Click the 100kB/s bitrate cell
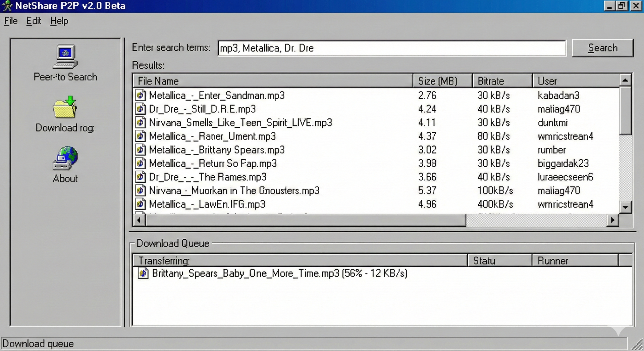Viewport: 644px width, 351px height. pyautogui.click(x=495, y=190)
